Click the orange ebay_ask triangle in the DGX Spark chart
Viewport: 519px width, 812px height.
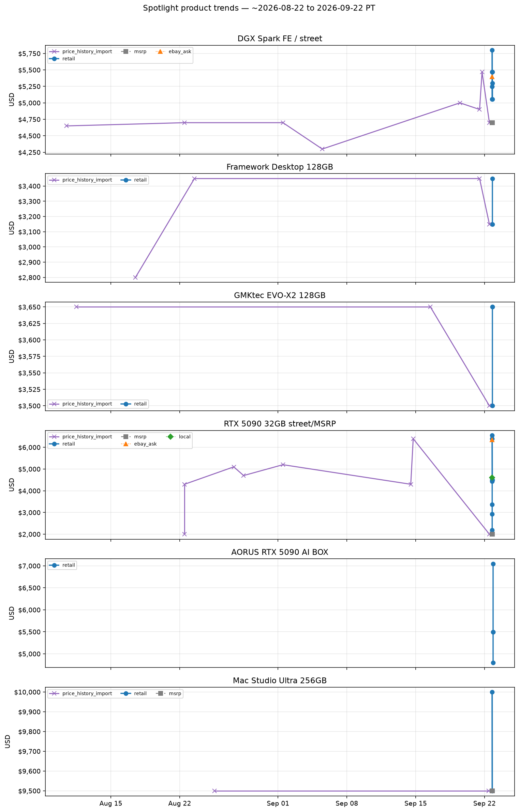(492, 77)
